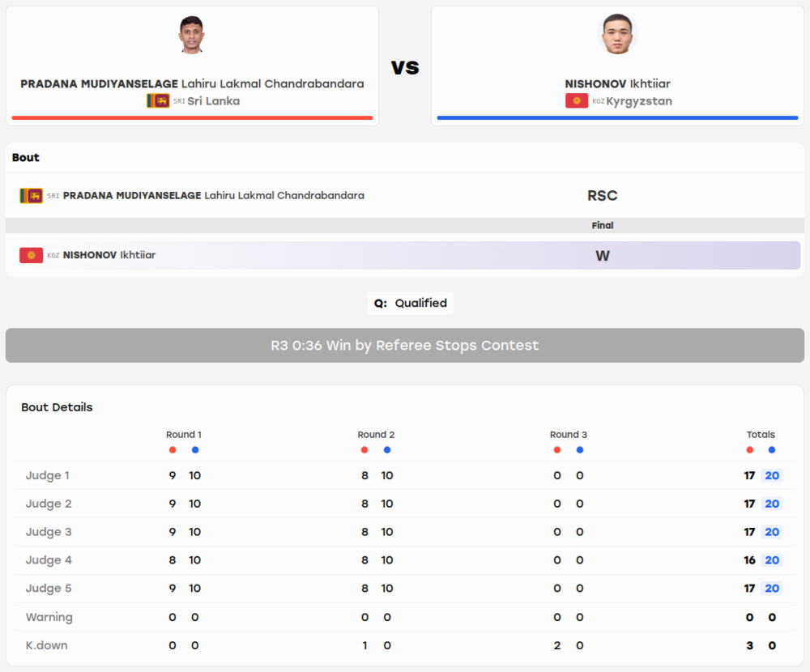Click the 'R3 0:36 Win by Referee Stops Contest' banner
The width and height of the screenshot is (810, 672).
pyautogui.click(x=405, y=345)
